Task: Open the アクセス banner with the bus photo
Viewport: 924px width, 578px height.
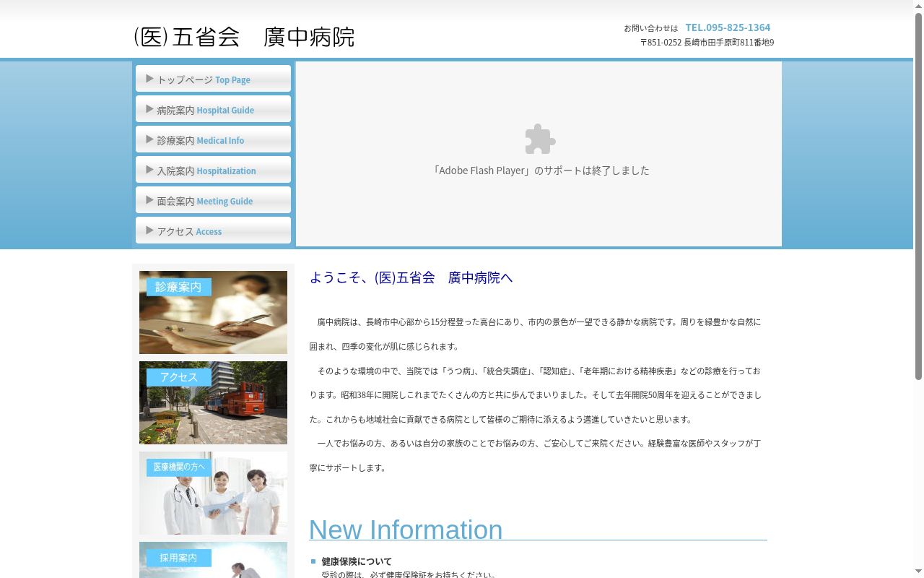Action: pos(213,402)
